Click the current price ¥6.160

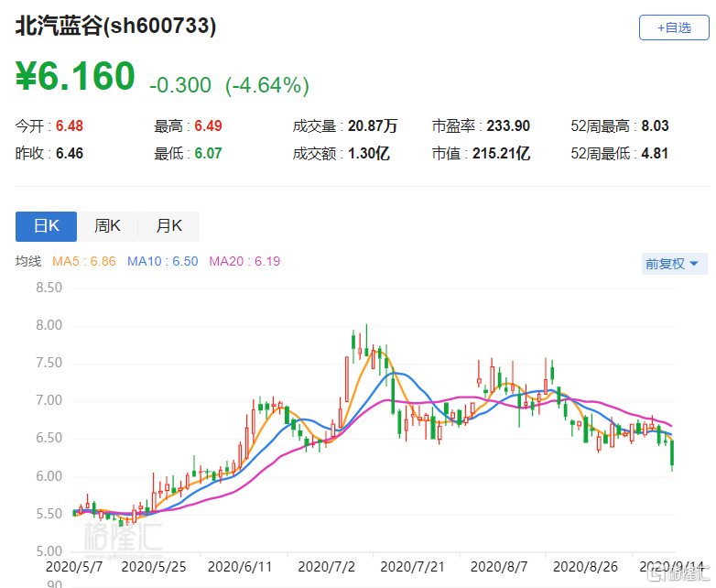(x=75, y=76)
